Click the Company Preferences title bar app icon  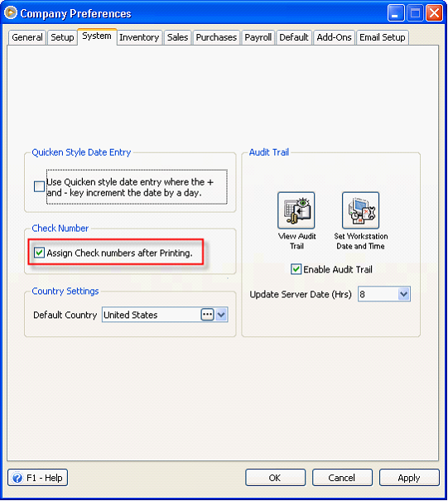[11, 12]
